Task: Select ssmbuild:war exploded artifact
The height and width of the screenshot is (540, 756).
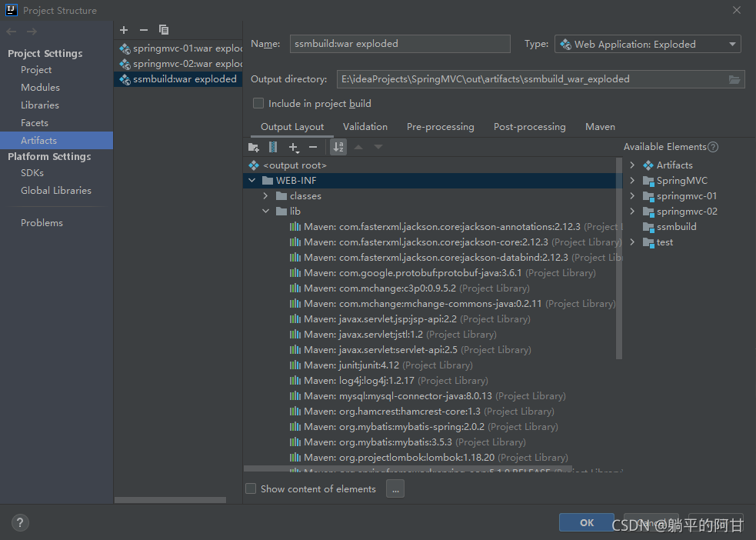Action: coord(178,79)
